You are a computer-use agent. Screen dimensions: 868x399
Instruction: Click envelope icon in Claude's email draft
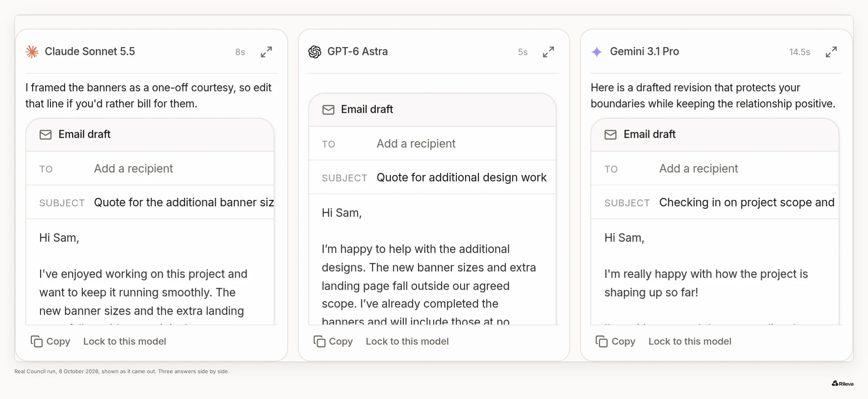[46, 135]
